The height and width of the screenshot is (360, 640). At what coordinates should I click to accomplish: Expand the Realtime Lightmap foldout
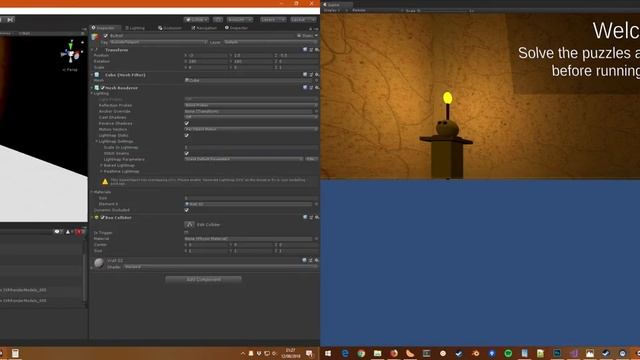pyautogui.click(x=102, y=171)
